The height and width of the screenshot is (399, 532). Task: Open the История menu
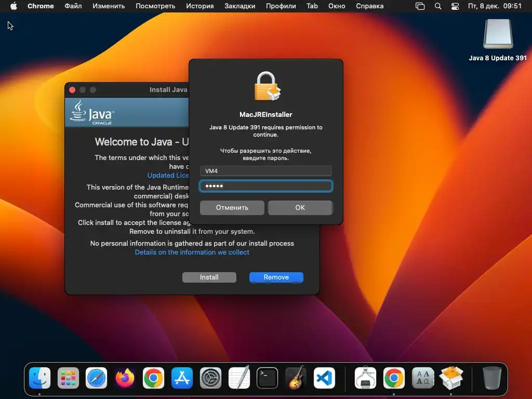click(200, 6)
